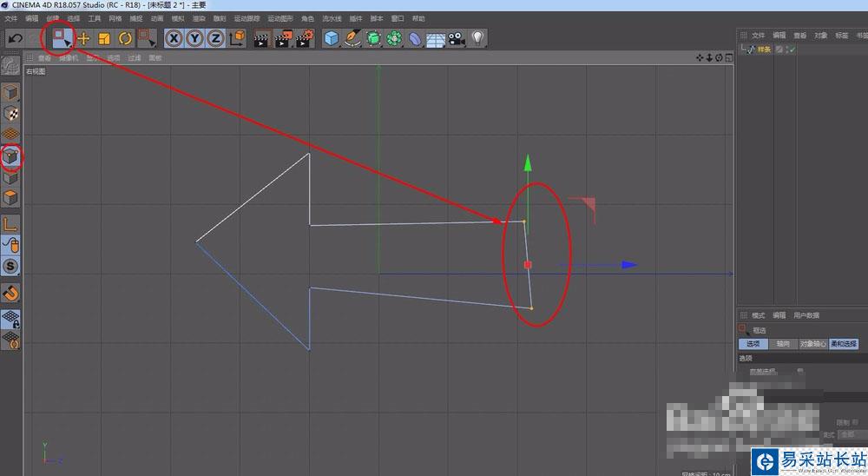Toggle Enable Snap S icon

point(10,266)
